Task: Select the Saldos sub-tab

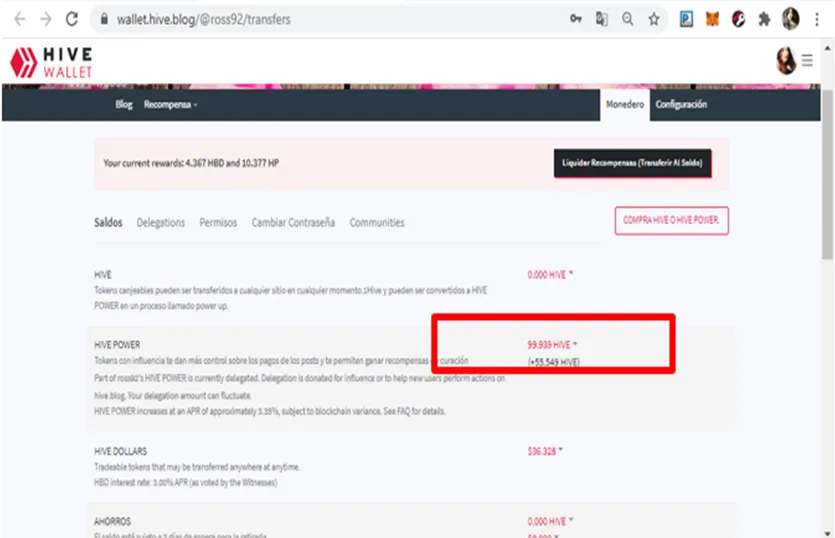Action: [x=108, y=223]
